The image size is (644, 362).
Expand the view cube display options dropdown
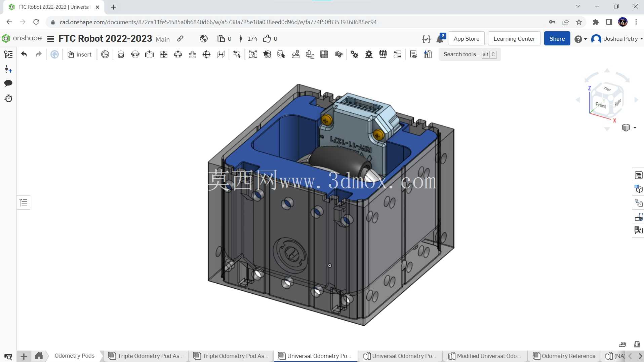click(x=629, y=128)
